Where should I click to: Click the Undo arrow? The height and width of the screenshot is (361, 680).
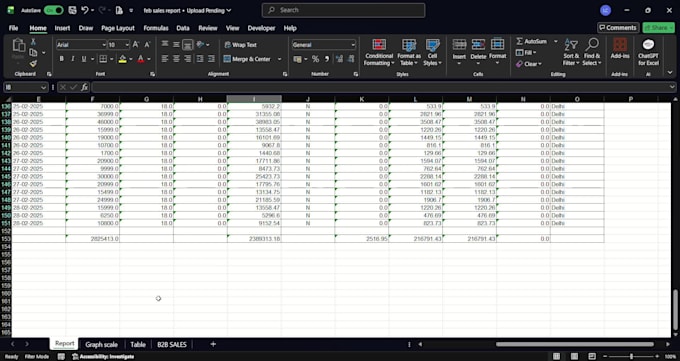tap(85, 10)
